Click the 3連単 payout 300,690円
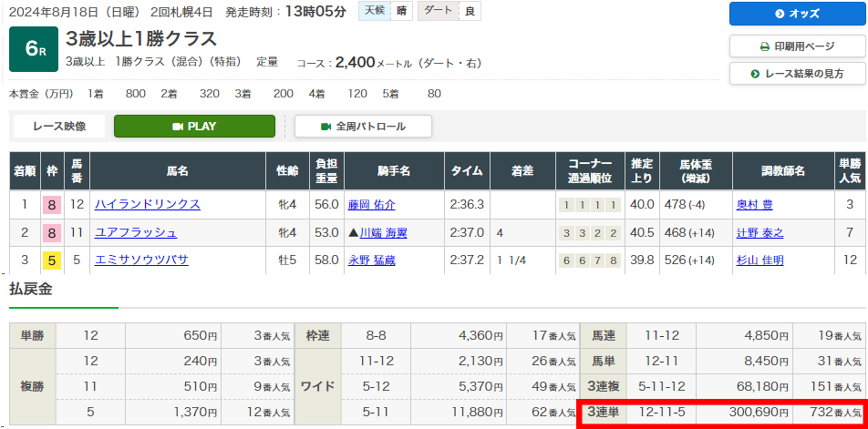868x429 pixels. (x=760, y=412)
